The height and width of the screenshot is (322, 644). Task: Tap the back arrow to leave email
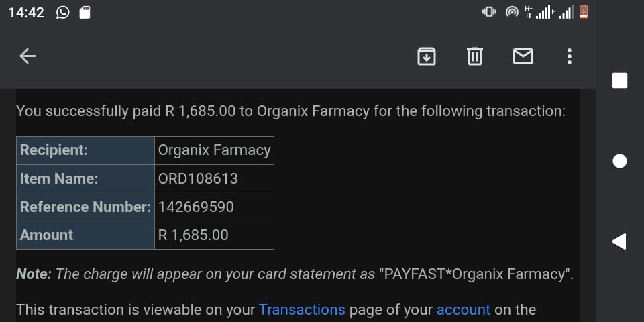point(28,56)
